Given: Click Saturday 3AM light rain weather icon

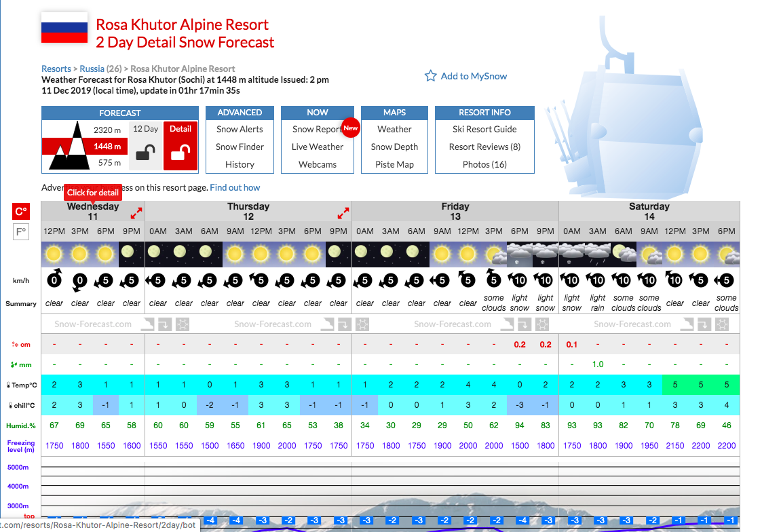Looking at the screenshot, I should (598, 254).
